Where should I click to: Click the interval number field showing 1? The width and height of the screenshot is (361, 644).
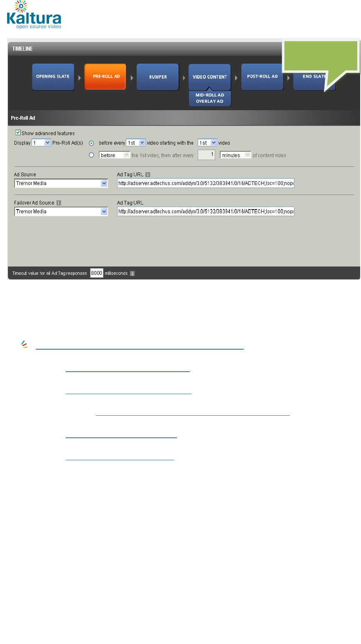206,155
